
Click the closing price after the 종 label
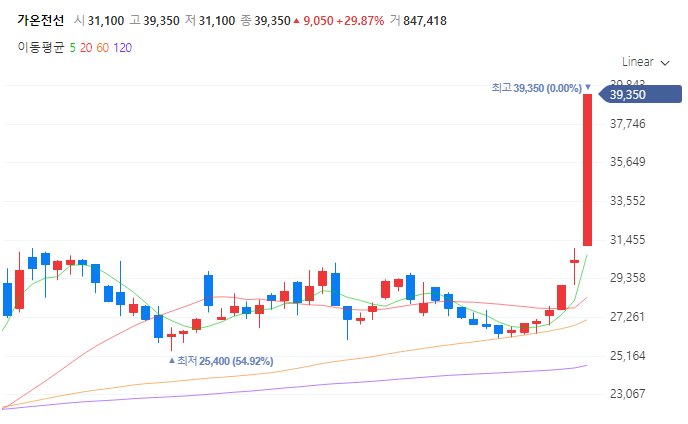272,21
